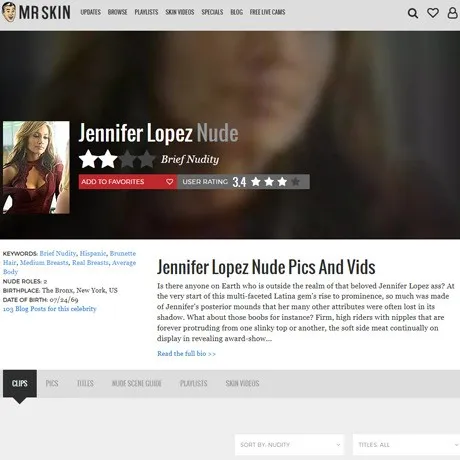
Task: Click the Brunette Hair keyword link
Action: point(123,253)
